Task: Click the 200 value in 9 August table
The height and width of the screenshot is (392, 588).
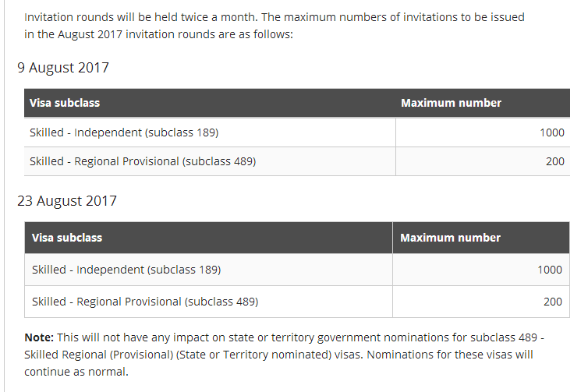Action: pyautogui.click(x=555, y=161)
